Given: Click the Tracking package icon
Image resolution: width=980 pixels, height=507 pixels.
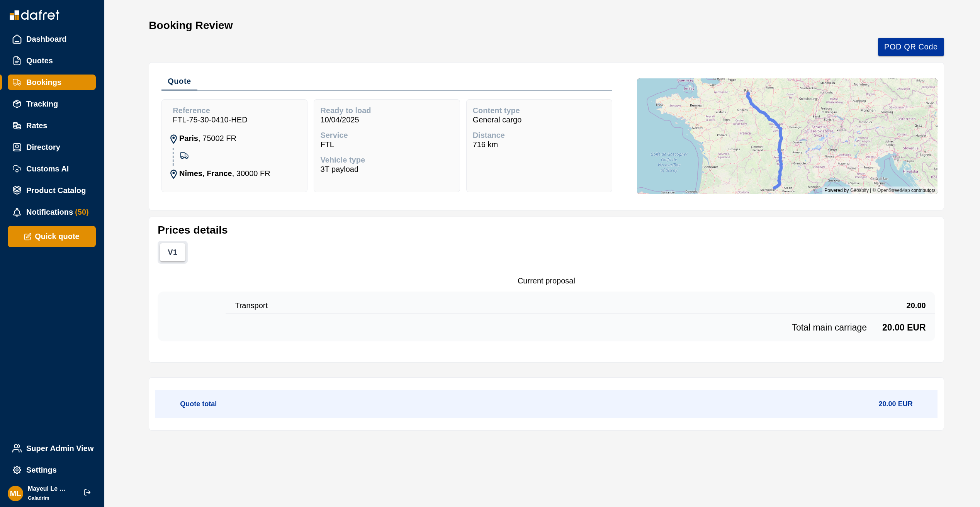Looking at the screenshot, I should 17,104.
